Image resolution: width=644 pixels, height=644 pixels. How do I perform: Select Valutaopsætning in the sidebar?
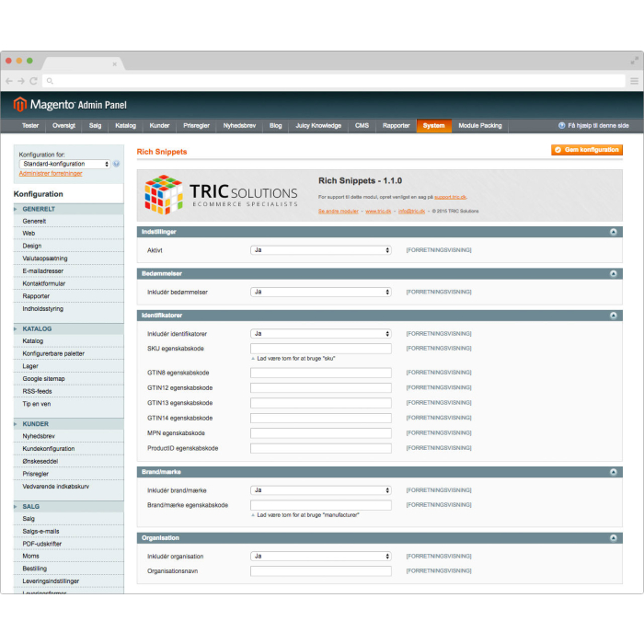45,259
